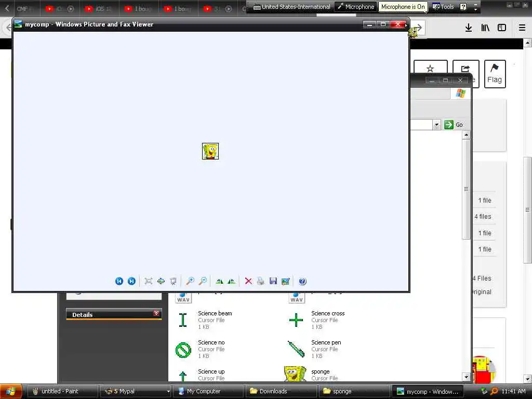Click the Go button in Explorer address bar

(454, 125)
